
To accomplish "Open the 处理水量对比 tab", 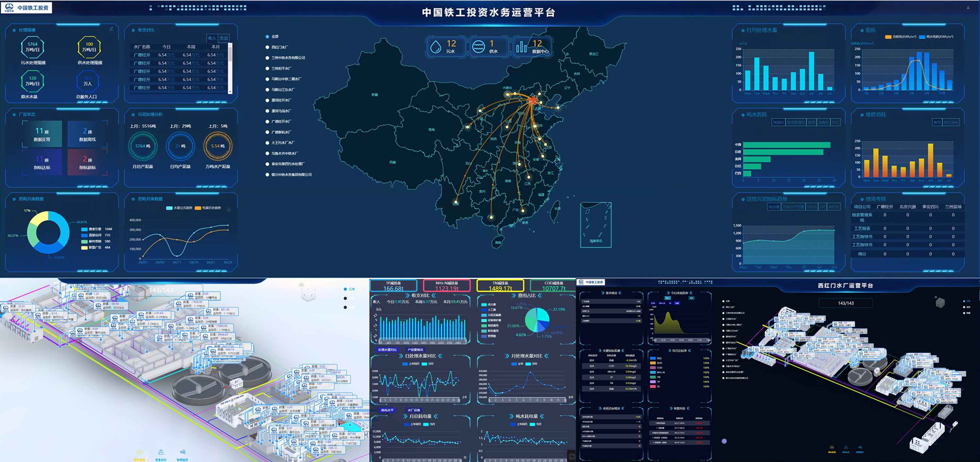I will (387, 350).
